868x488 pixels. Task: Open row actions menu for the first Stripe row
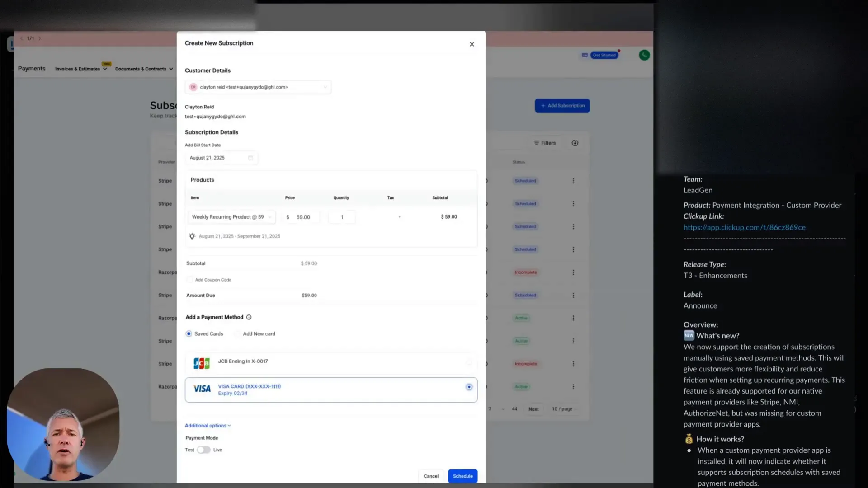(x=573, y=181)
